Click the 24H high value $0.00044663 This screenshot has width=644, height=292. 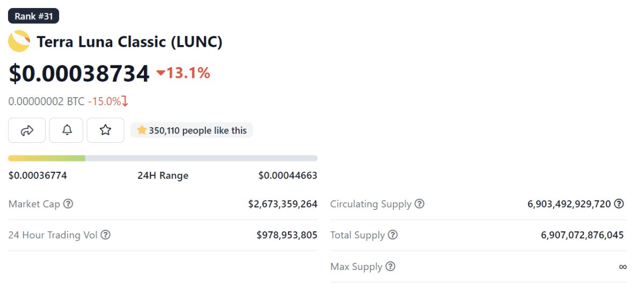(x=288, y=176)
